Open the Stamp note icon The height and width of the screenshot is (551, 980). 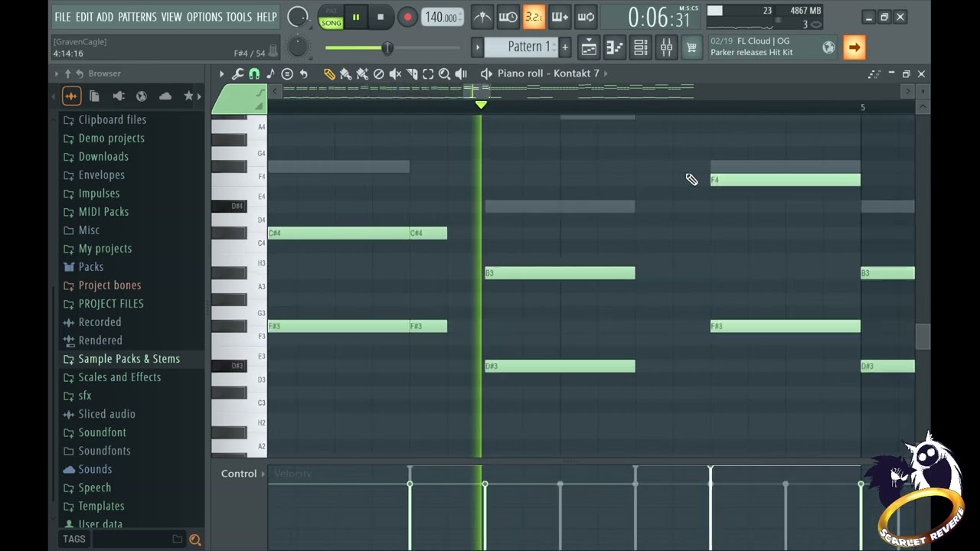point(270,73)
